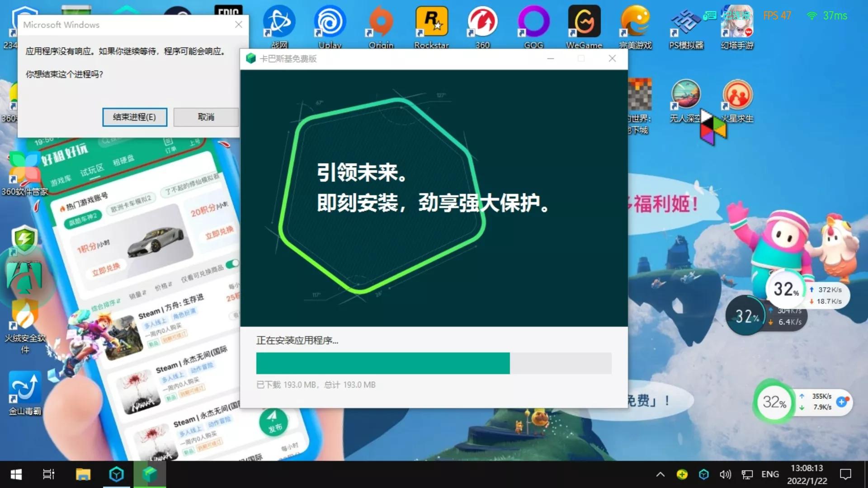Minimize the 卡巴斯基免费版 installer window
Viewport: 868px width, 488px height.
coord(550,59)
